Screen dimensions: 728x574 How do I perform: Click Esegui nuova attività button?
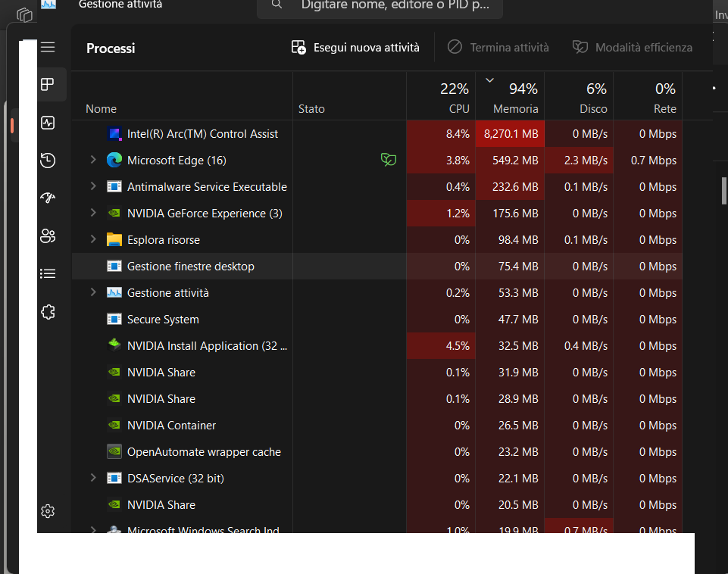tap(355, 48)
